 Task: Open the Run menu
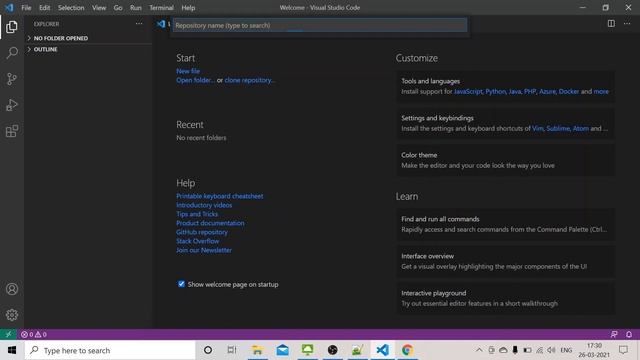click(x=136, y=8)
